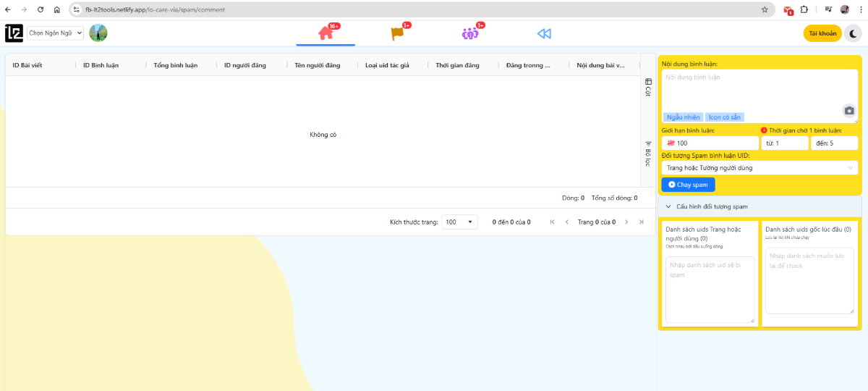This screenshot has width=868, height=391.
Task: Click the red extension icon with badge
Action: coord(788,10)
